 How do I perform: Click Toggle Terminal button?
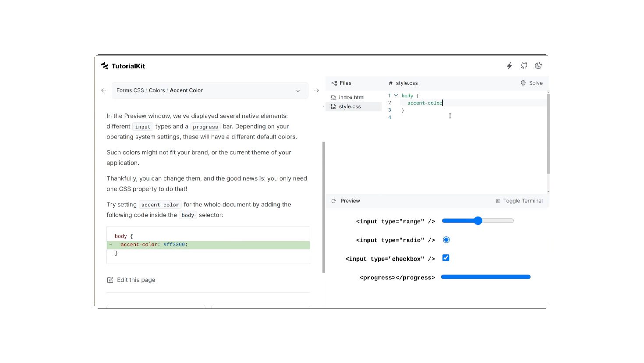coord(519,201)
